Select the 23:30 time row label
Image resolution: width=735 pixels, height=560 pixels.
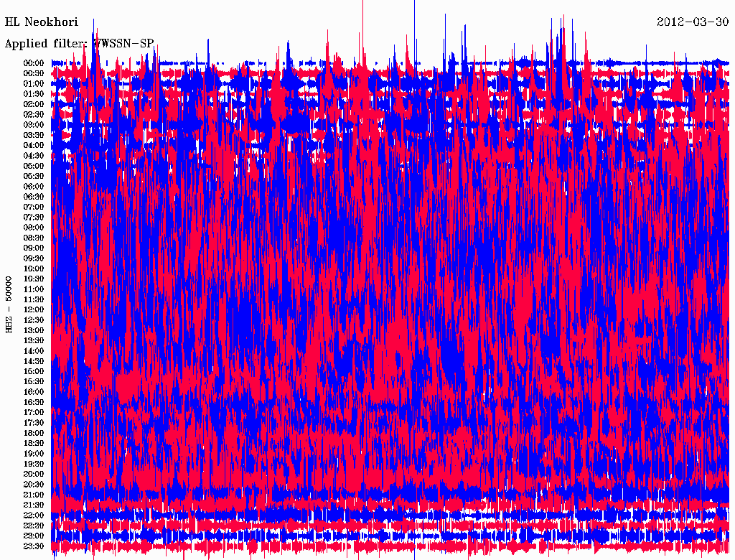34,546
